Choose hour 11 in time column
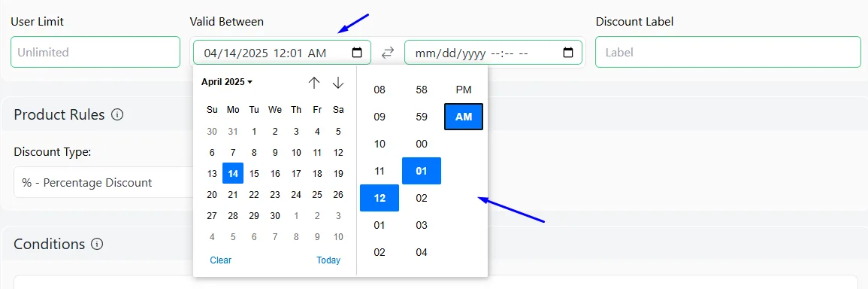The height and width of the screenshot is (289, 868). pos(380,171)
